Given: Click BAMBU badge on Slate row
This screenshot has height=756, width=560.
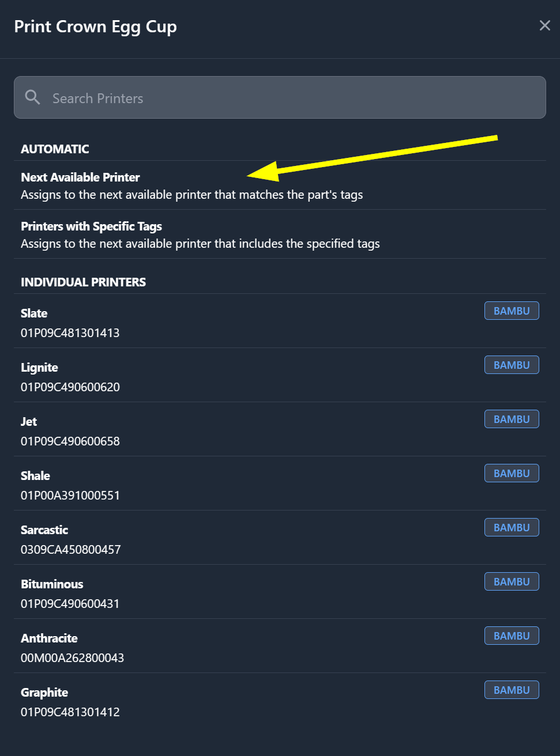Looking at the screenshot, I should click(512, 311).
